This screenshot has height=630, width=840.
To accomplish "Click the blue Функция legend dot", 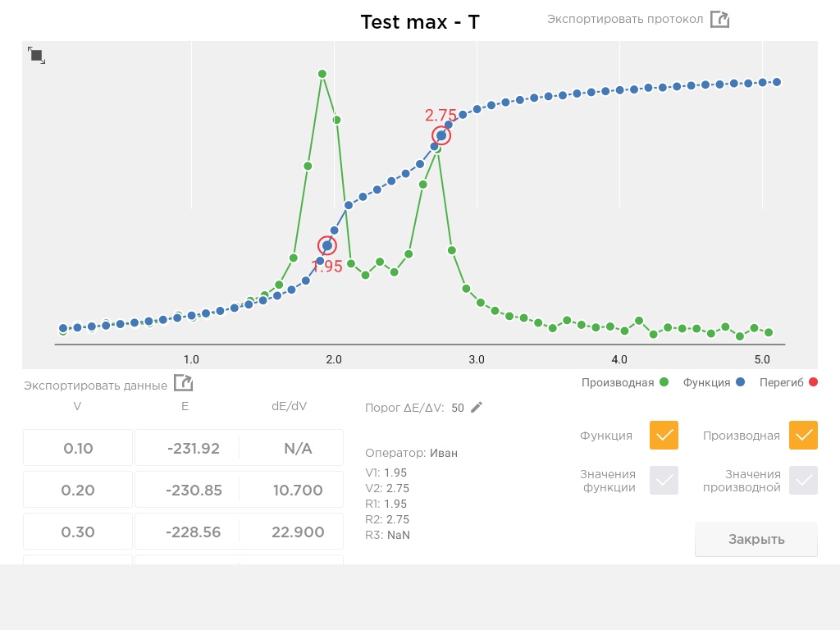I will 741,382.
